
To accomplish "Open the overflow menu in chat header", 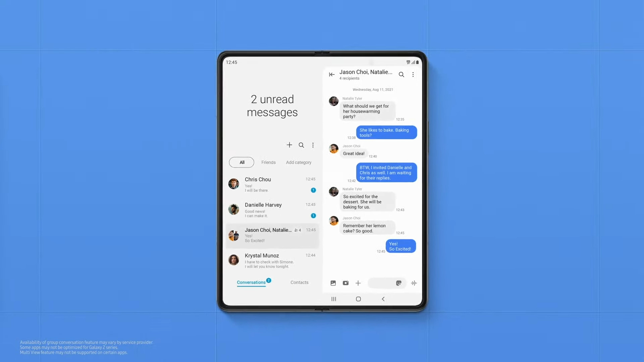I will pyautogui.click(x=413, y=74).
